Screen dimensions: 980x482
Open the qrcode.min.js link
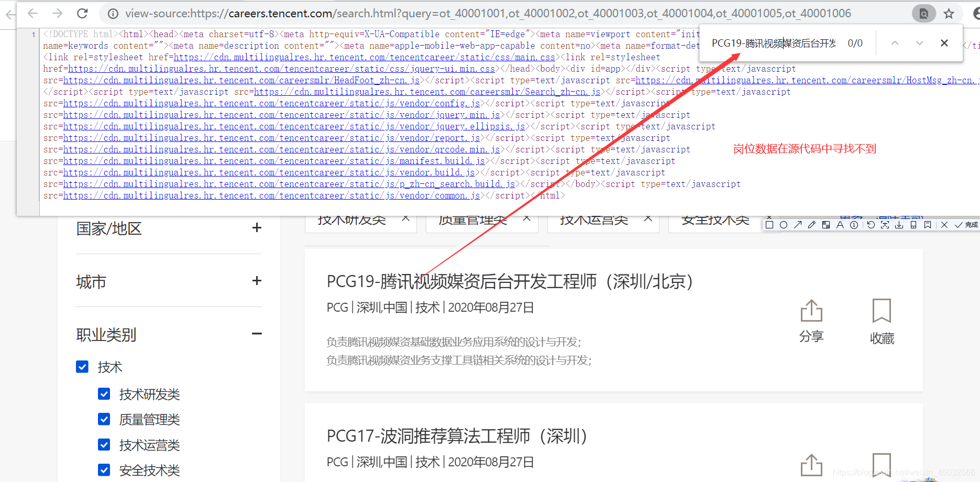pos(282,149)
